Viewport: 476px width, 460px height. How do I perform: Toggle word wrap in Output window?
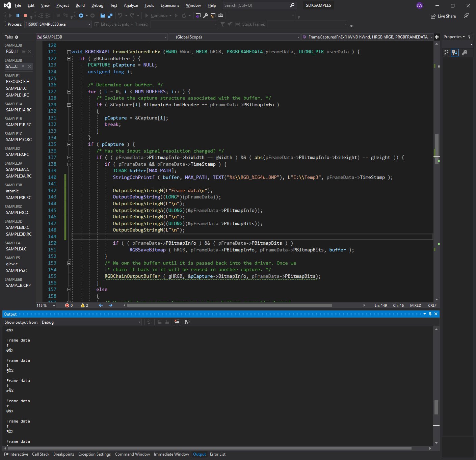187,322
